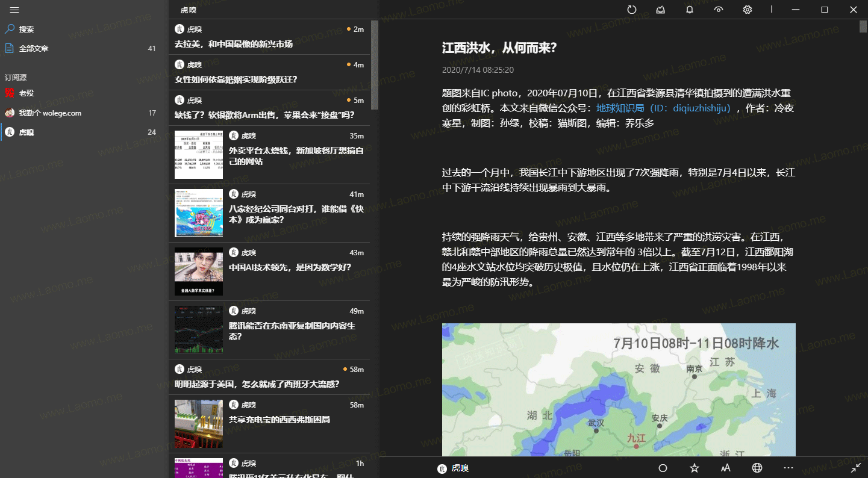The width and height of the screenshot is (868, 478).
Task: Open article 女性如何依靠婚姻实现阶级跃迁？
Action: (x=269, y=72)
